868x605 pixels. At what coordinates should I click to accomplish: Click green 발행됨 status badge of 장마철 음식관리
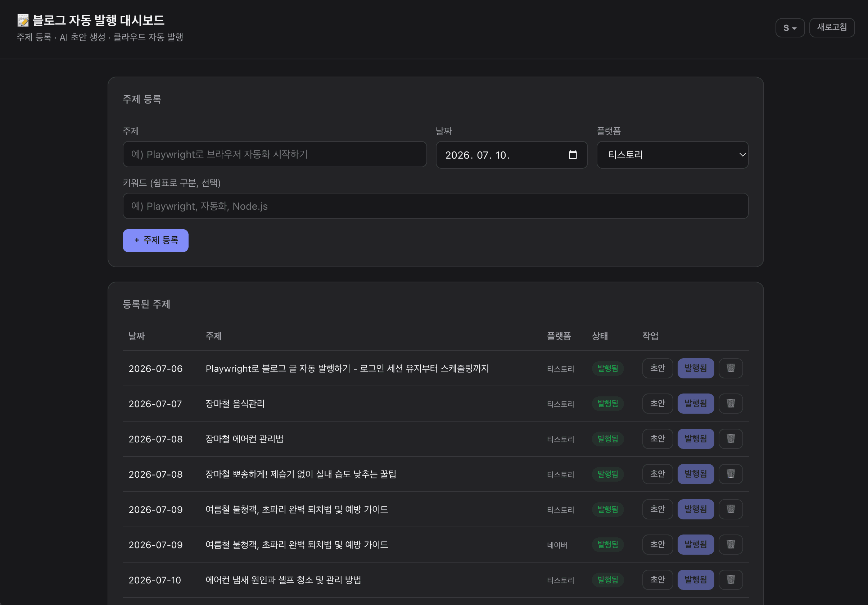[607, 403]
